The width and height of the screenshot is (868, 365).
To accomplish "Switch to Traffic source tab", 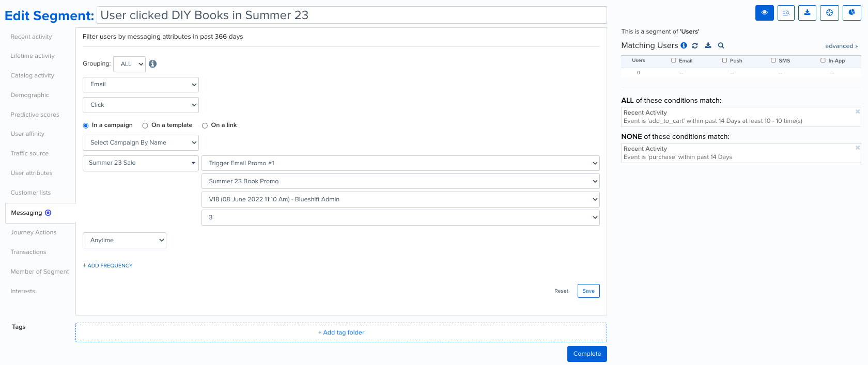I will (x=29, y=153).
